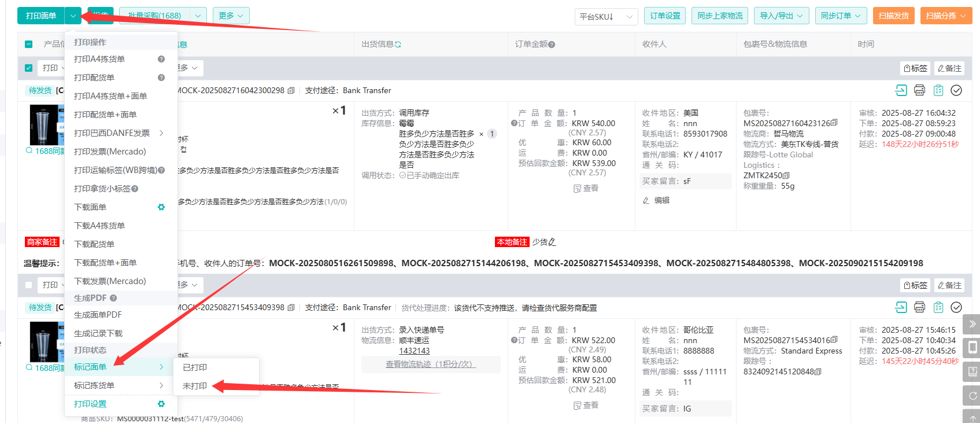
Task: Click 查看物流轨迹 (1积分/次) link
Action: click(x=431, y=364)
